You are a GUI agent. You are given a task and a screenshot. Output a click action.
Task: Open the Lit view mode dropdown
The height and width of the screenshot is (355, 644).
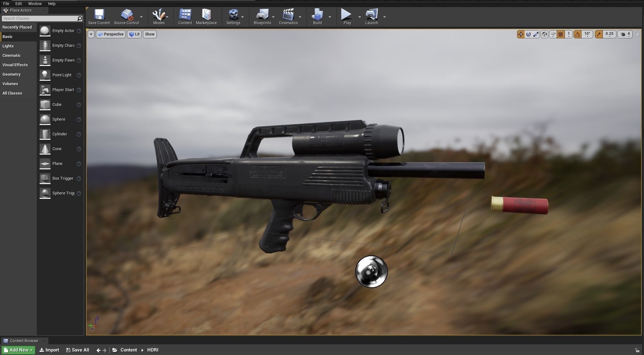coord(134,34)
